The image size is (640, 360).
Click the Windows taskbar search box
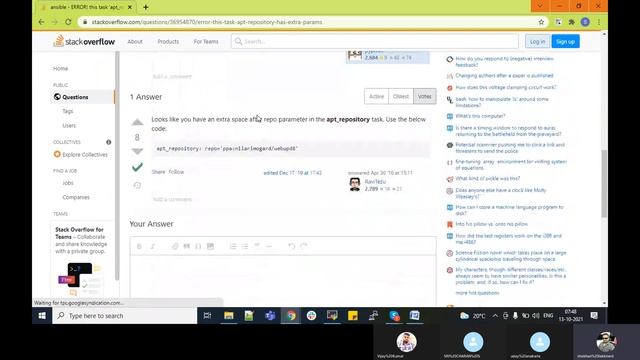click(125, 316)
